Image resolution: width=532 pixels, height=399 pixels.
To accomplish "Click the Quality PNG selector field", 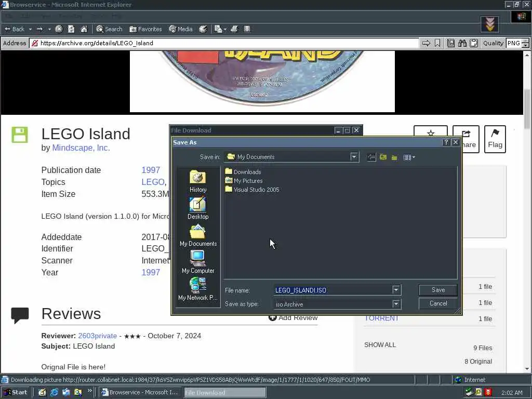I will point(517,43).
